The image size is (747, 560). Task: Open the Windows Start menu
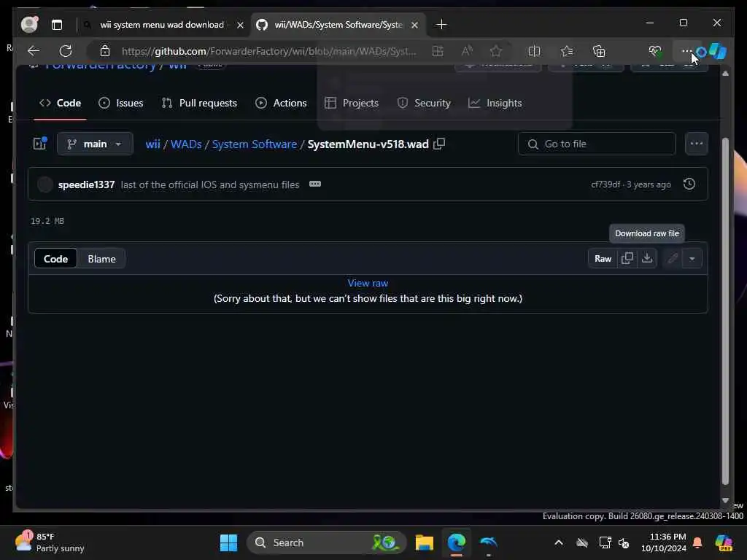point(228,542)
